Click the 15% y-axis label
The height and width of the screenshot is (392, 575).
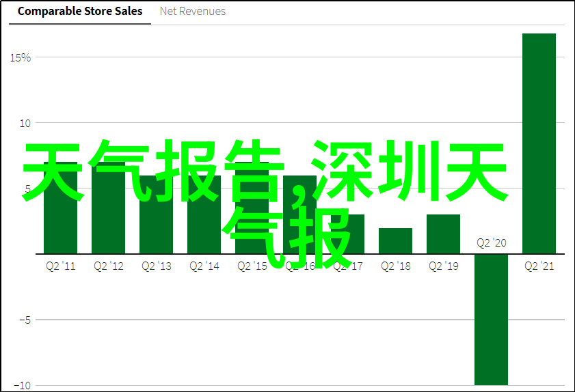coord(21,58)
